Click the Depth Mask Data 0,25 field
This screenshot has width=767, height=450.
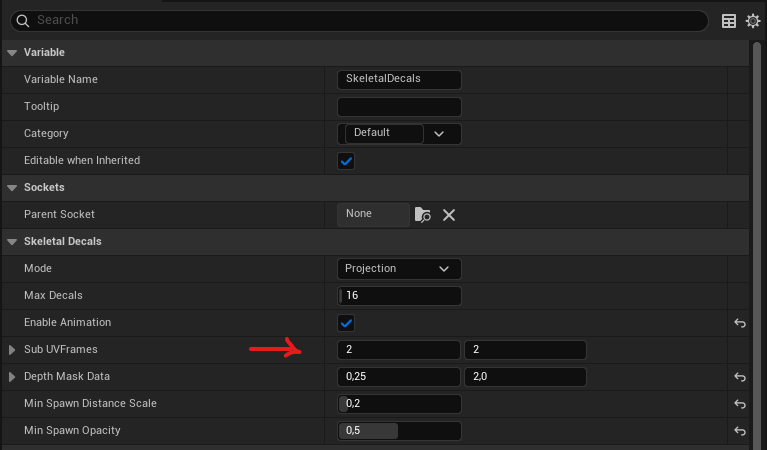tap(399, 377)
